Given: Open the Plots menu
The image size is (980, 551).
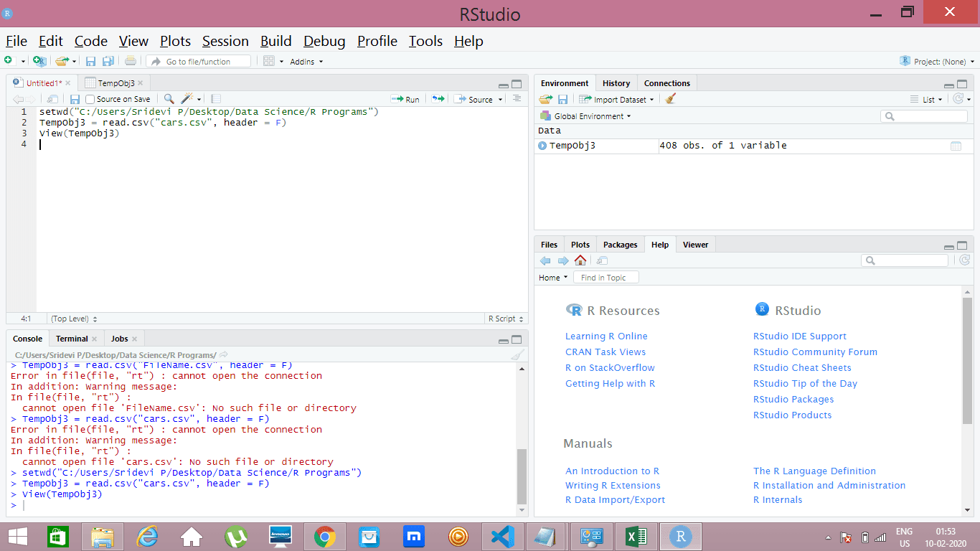Looking at the screenshot, I should click(175, 41).
